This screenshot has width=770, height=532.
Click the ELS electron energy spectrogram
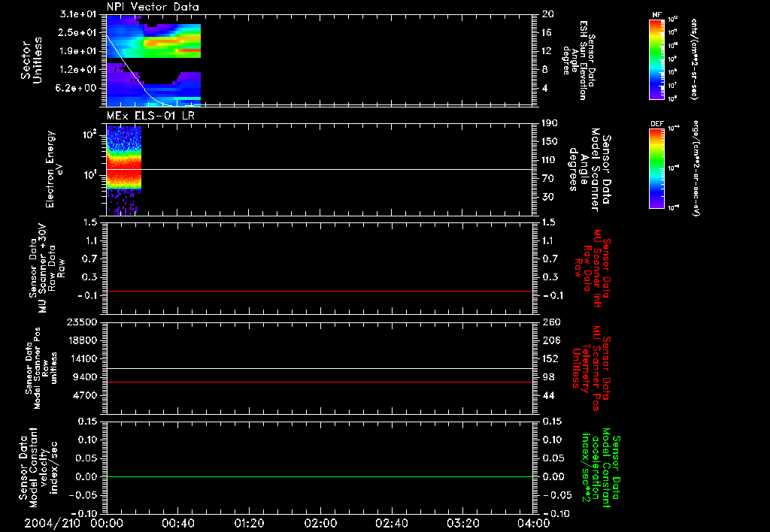point(124,171)
